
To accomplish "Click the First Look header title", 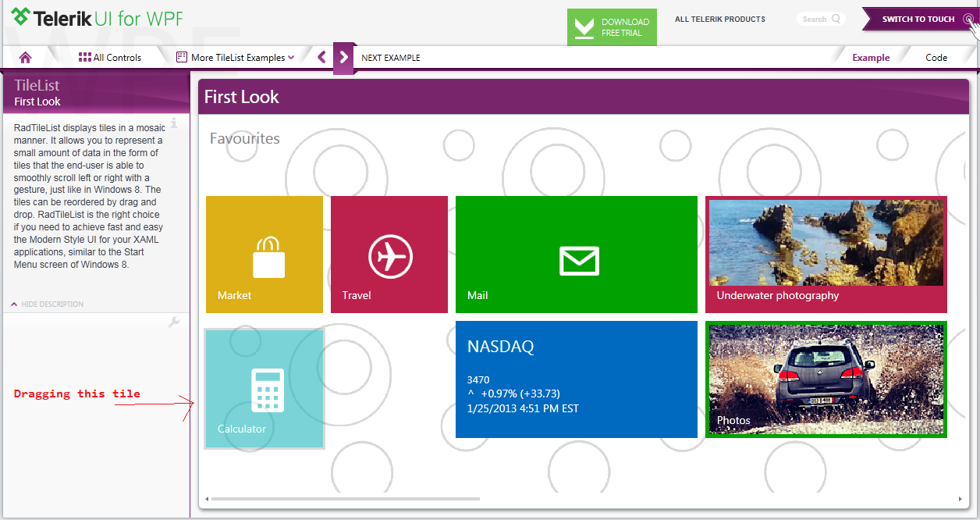I will pyautogui.click(x=242, y=97).
